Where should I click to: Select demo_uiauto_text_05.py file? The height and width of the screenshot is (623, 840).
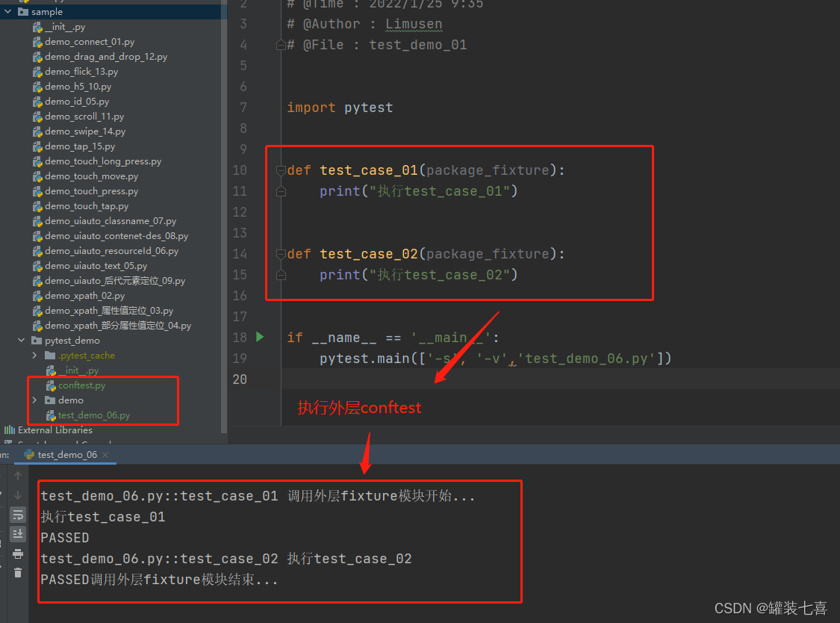(96, 267)
